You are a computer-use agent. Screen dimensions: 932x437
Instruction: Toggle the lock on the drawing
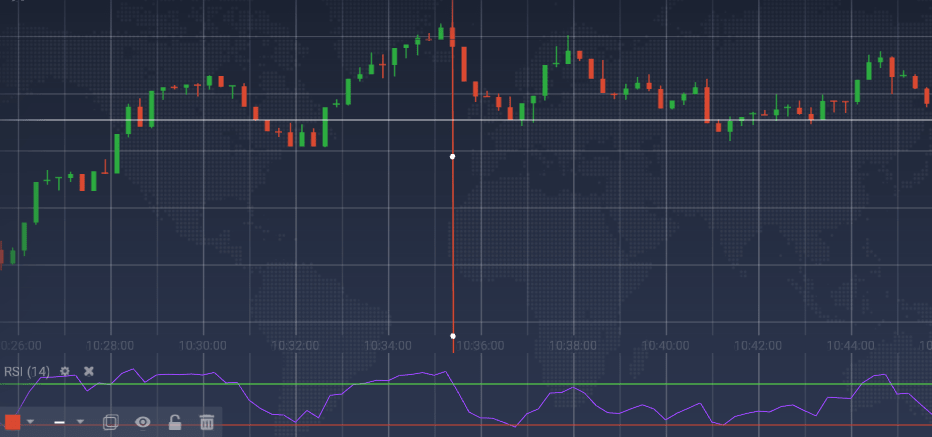tap(175, 422)
